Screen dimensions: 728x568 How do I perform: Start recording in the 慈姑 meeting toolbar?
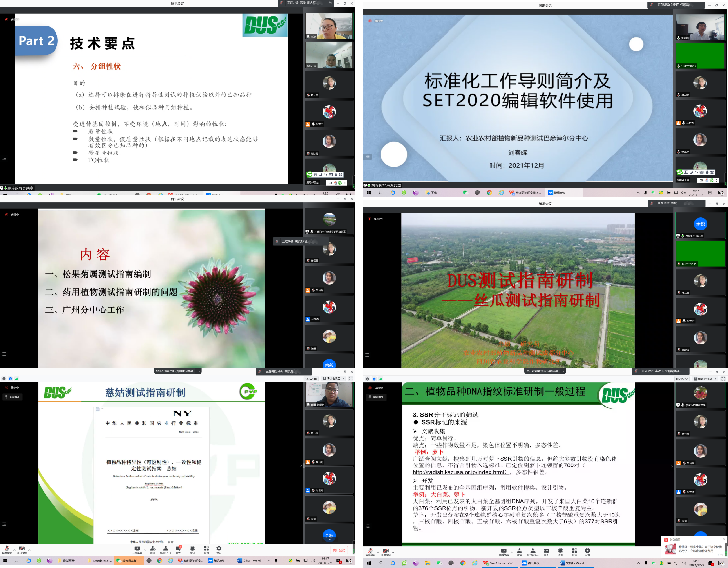(x=192, y=550)
